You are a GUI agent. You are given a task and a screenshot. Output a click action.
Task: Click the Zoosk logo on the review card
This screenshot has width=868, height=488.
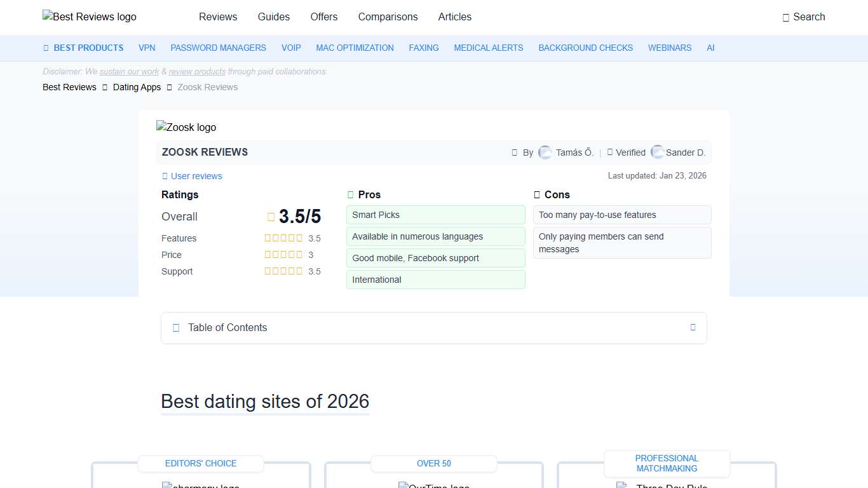(186, 127)
